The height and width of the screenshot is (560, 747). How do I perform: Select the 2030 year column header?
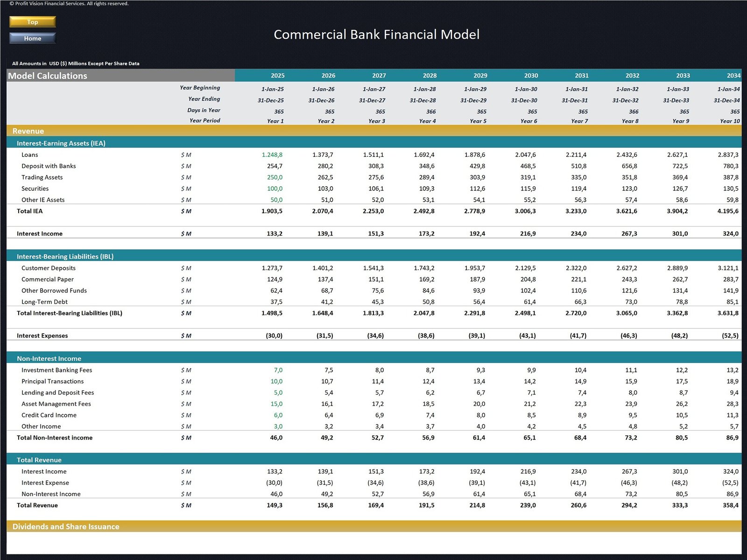531,76
